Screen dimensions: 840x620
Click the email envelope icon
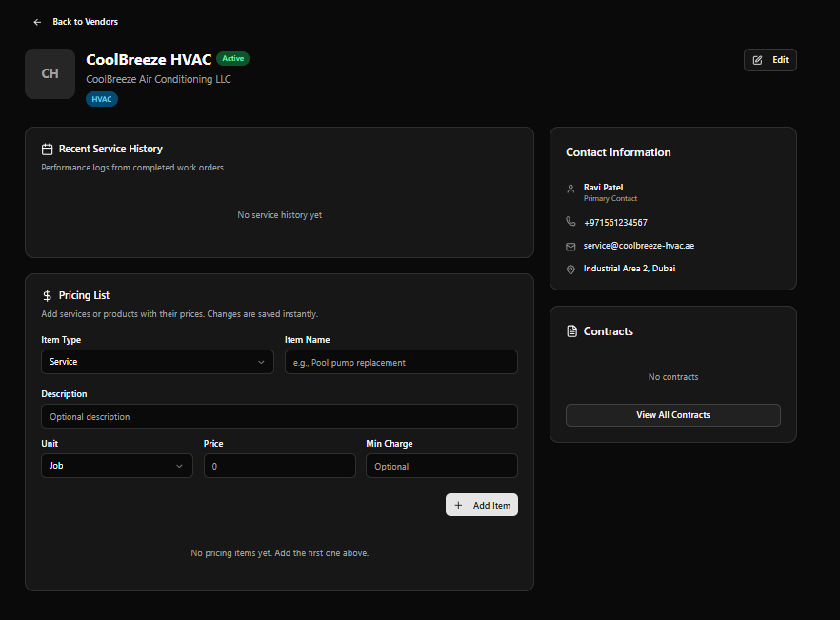570,247
